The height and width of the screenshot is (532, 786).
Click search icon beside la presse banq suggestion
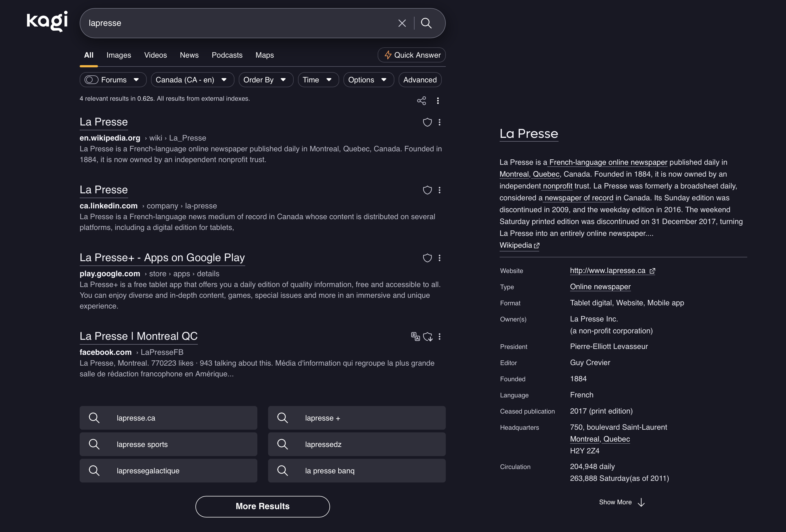[x=282, y=471]
